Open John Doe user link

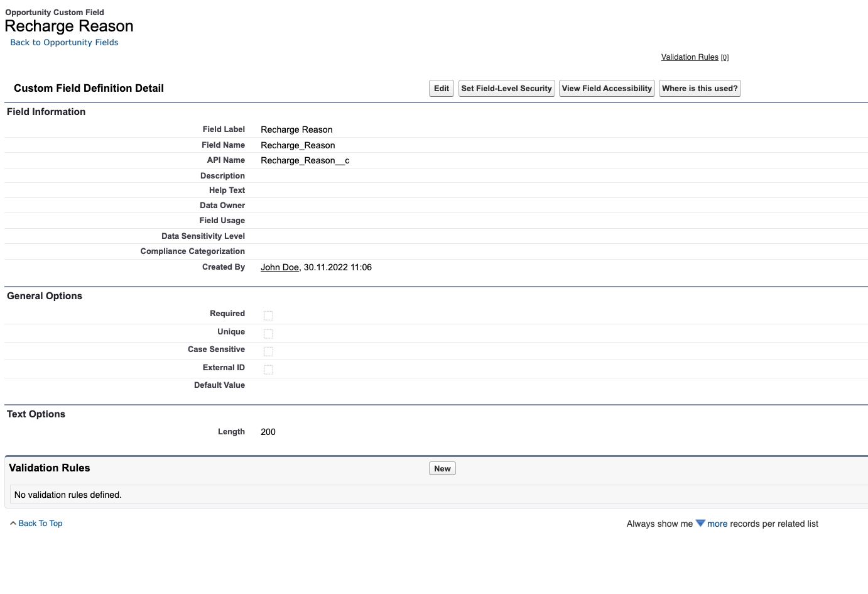pyautogui.click(x=279, y=267)
